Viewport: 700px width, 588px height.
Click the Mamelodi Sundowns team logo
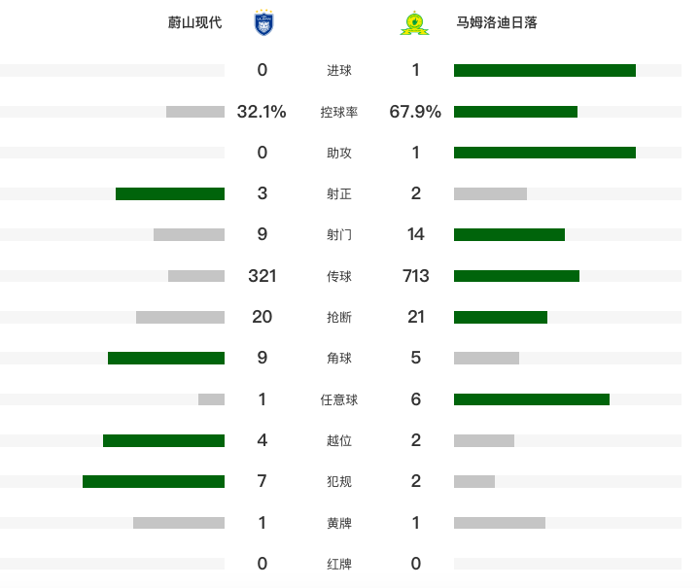click(x=414, y=22)
